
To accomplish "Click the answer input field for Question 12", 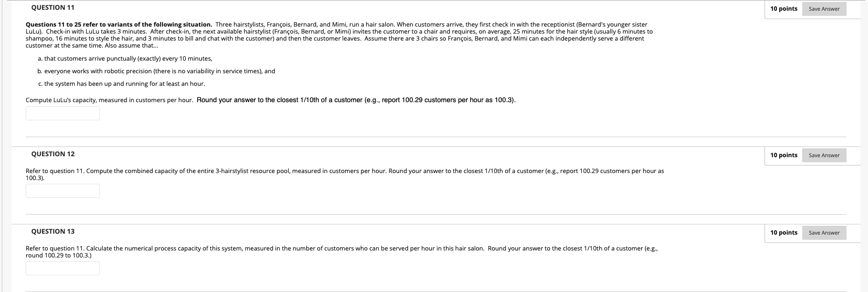I will coord(62,190).
